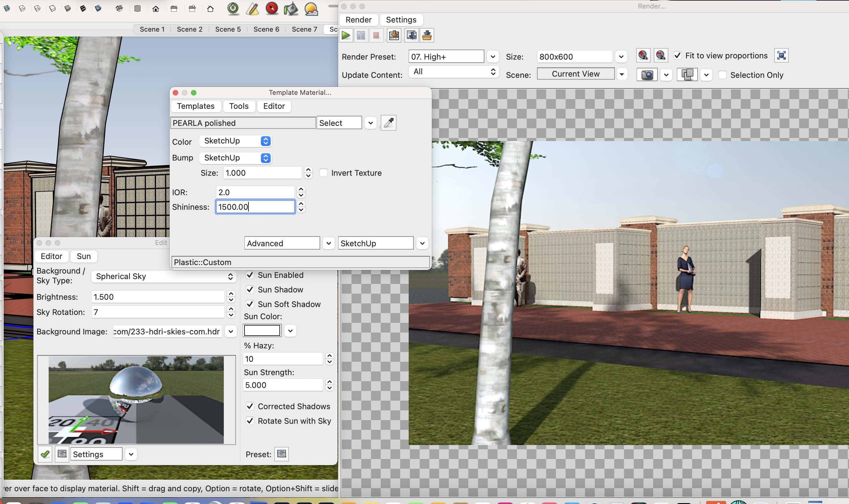The width and height of the screenshot is (849, 504).
Task: Stop the render with red square button
Action: tap(376, 35)
